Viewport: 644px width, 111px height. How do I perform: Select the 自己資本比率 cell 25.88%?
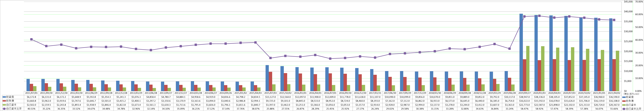pos(270,109)
